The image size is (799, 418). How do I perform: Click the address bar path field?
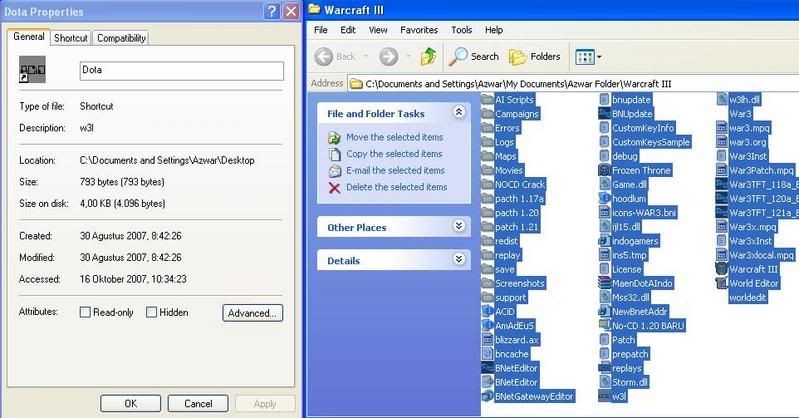click(x=573, y=84)
